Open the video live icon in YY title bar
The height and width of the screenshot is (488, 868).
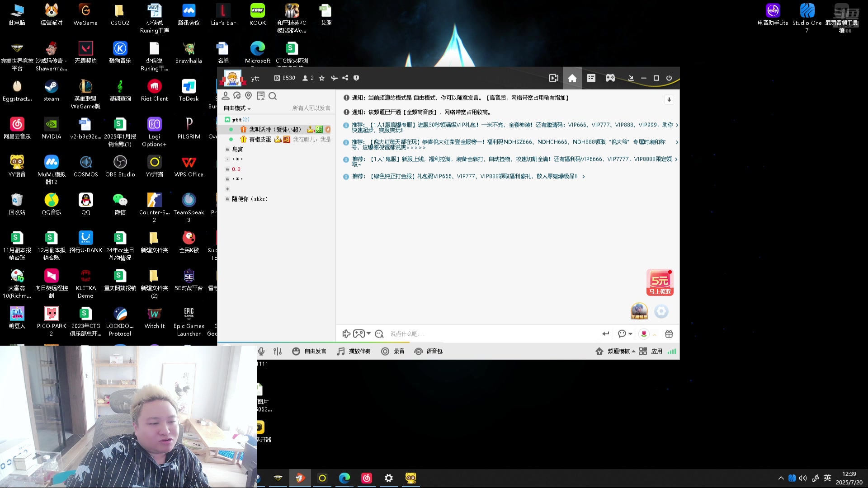coord(553,78)
